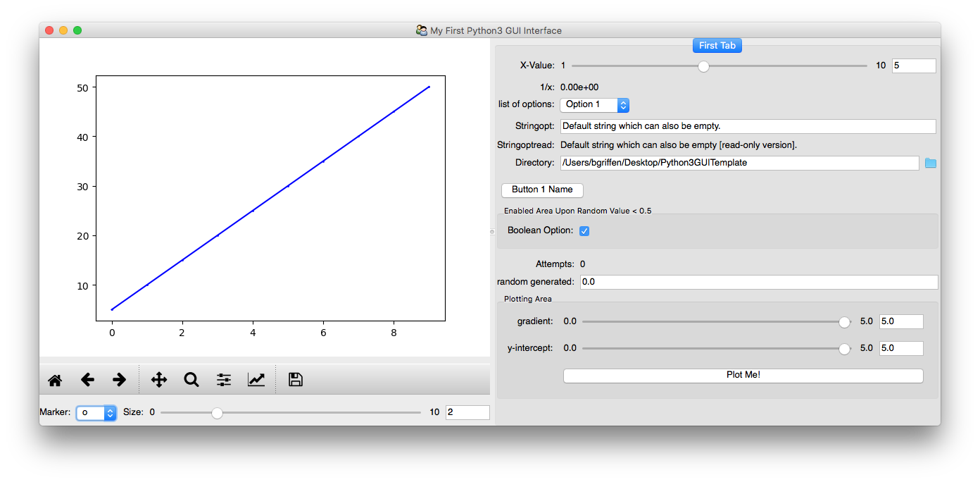Click the Directory path field
Image resolution: width=980 pixels, height=482 pixels.
(x=740, y=163)
